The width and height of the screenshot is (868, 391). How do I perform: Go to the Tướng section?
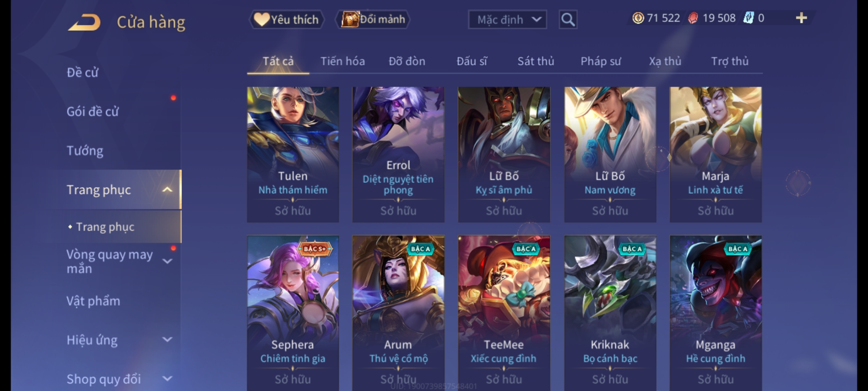coord(85,151)
